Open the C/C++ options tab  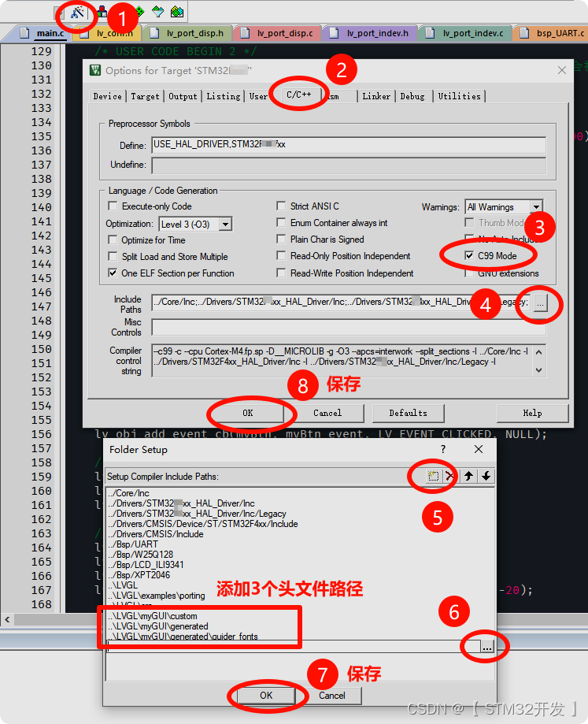pyautogui.click(x=299, y=95)
